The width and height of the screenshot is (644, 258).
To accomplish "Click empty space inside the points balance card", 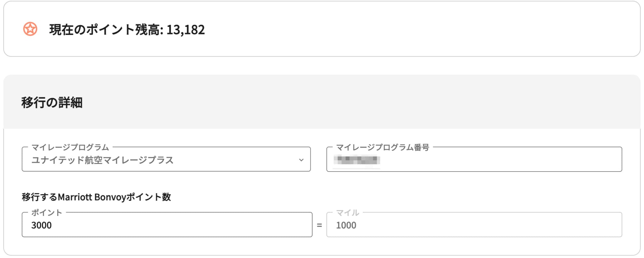I will pyautogui.click(x=409, y=29).
